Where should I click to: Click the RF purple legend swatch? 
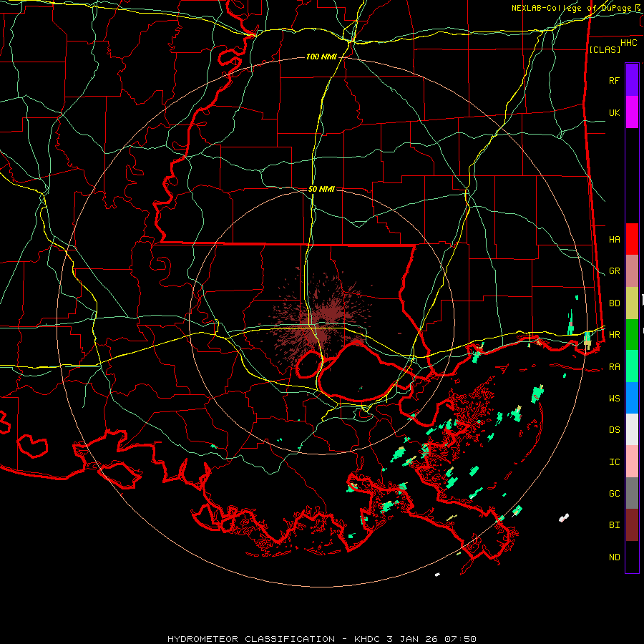click(x=632, y=80)
